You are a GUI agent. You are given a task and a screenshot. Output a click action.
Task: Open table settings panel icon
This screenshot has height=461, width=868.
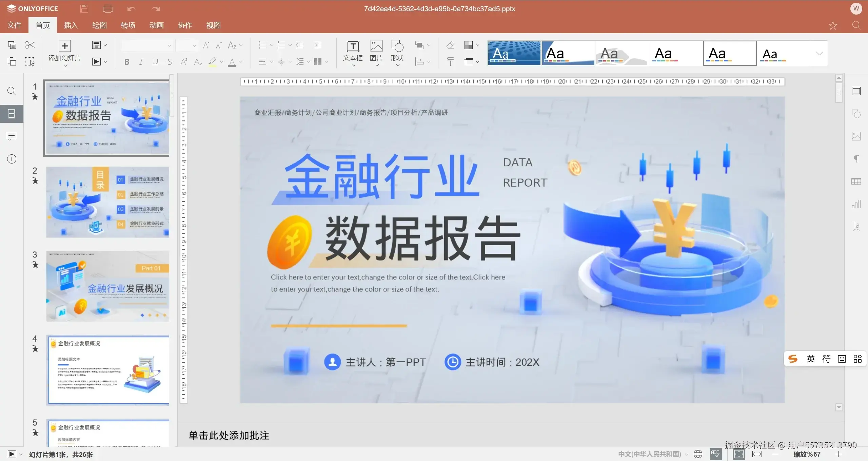[857, 181]
